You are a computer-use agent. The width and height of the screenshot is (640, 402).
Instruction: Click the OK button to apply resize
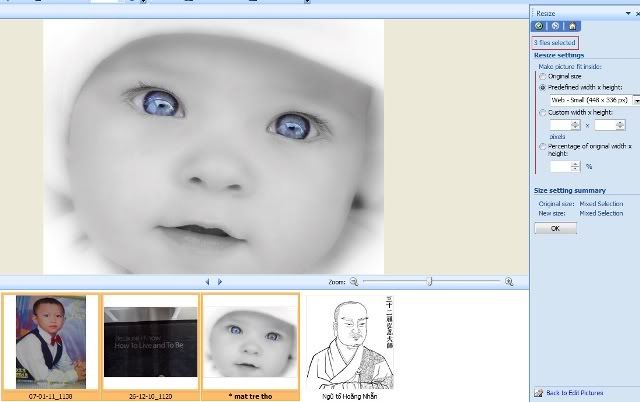coord(555,228)
